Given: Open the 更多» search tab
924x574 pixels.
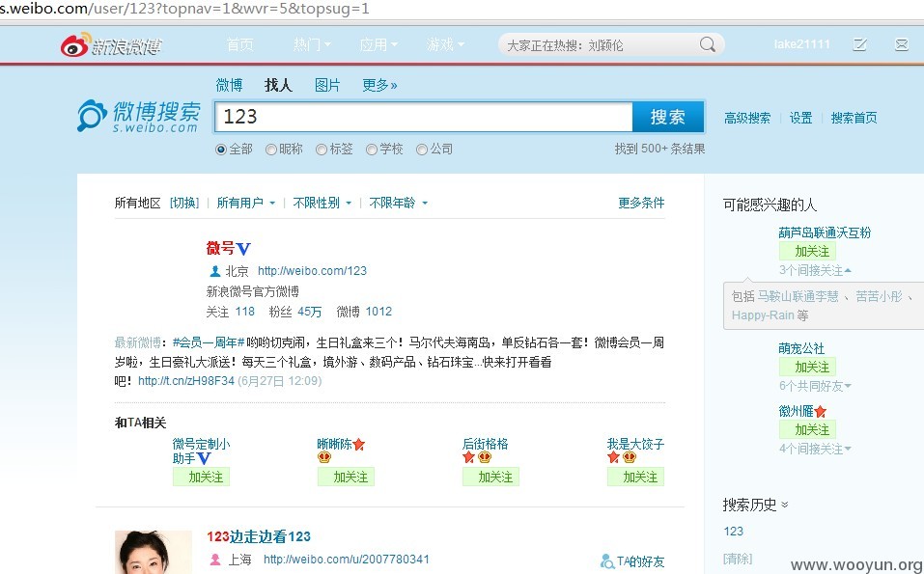Looking at the screenshot, I should 379,85.
